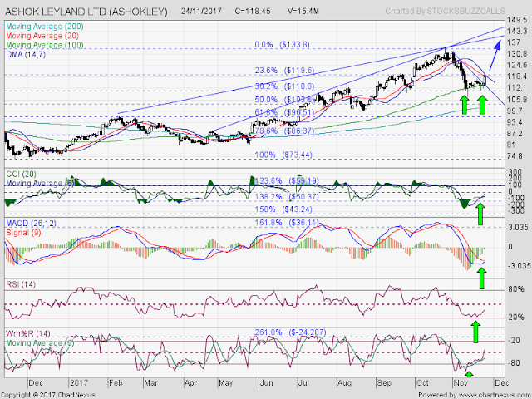The image size is (532, 399).
Task: Click the 23.6% ($119.6) Fibonacci label
Action: (x=284, y=71)
